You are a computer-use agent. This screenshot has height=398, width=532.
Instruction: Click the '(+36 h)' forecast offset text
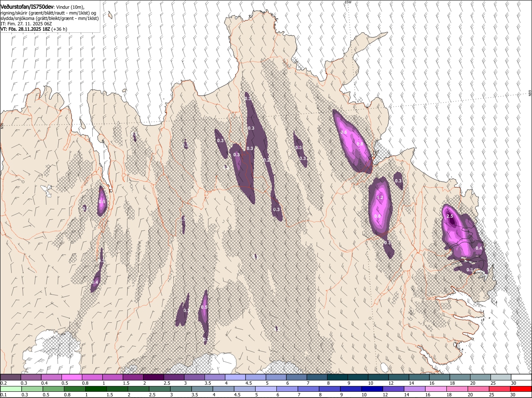[59, 29]
